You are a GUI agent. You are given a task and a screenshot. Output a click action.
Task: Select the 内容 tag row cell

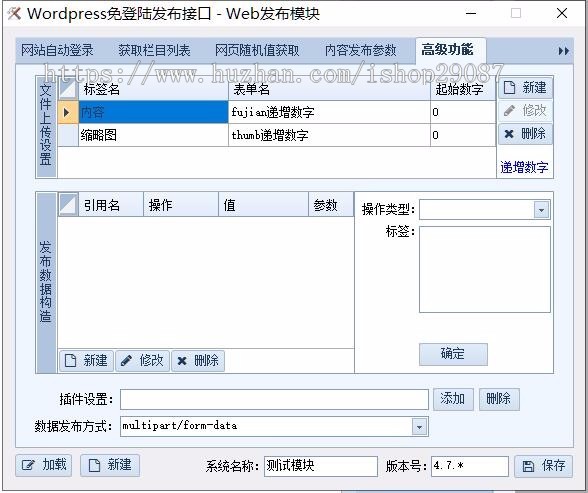[153, 112]
